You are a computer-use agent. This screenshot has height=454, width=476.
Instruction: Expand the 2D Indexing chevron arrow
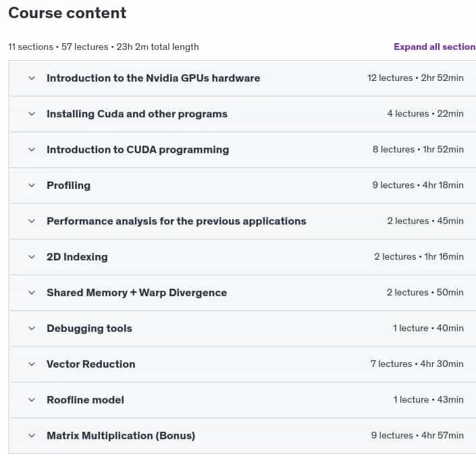(x=32, y=257)
